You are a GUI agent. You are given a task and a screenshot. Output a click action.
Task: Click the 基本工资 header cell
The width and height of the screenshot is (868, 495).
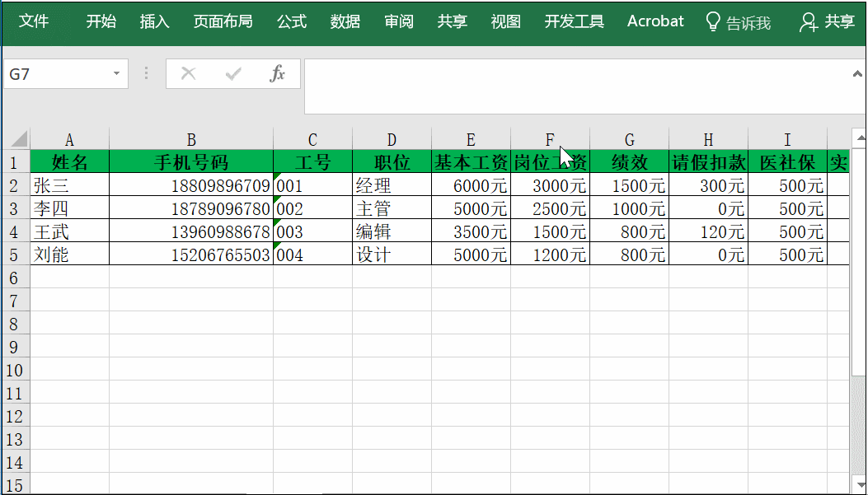[471, 162]
